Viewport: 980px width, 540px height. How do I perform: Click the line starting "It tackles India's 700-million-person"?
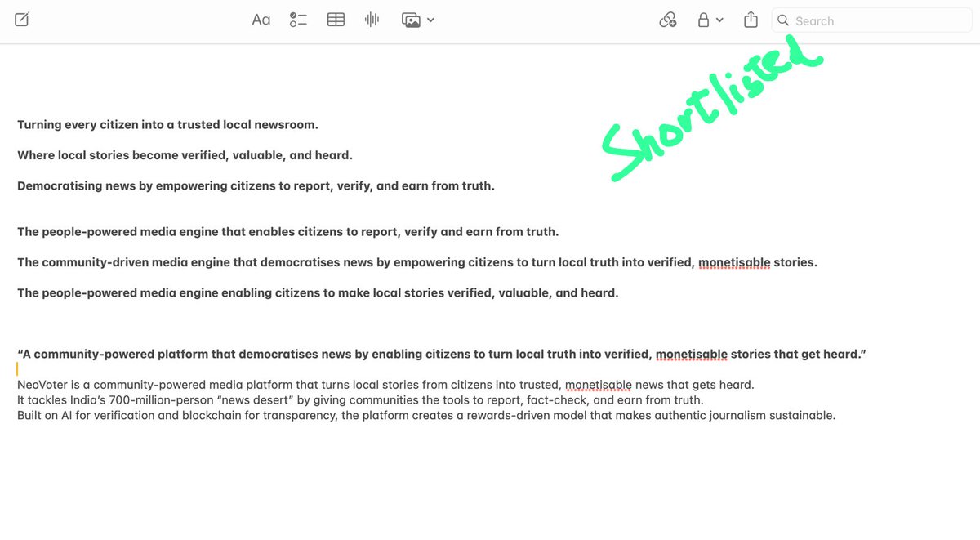(360, 399)
